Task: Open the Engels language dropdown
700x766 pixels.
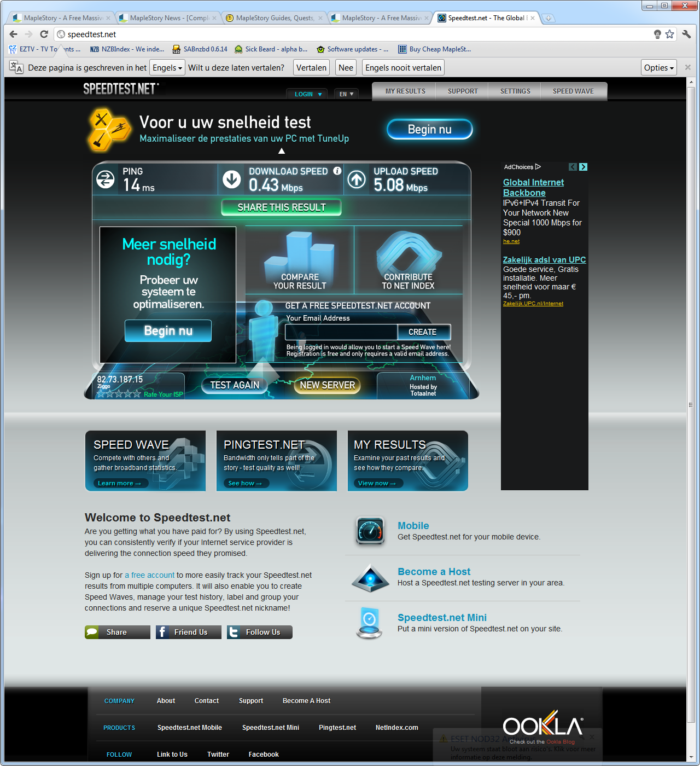Action: (167, 68)
